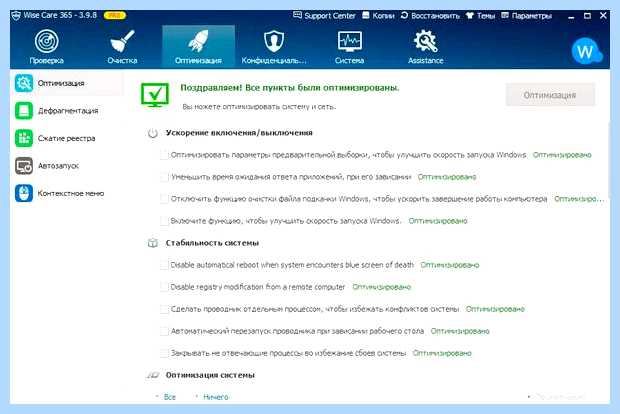Open Параметры menu item
Image resolution: width=620 pixels, height=414 pixels.
click(x=531, y=16)
